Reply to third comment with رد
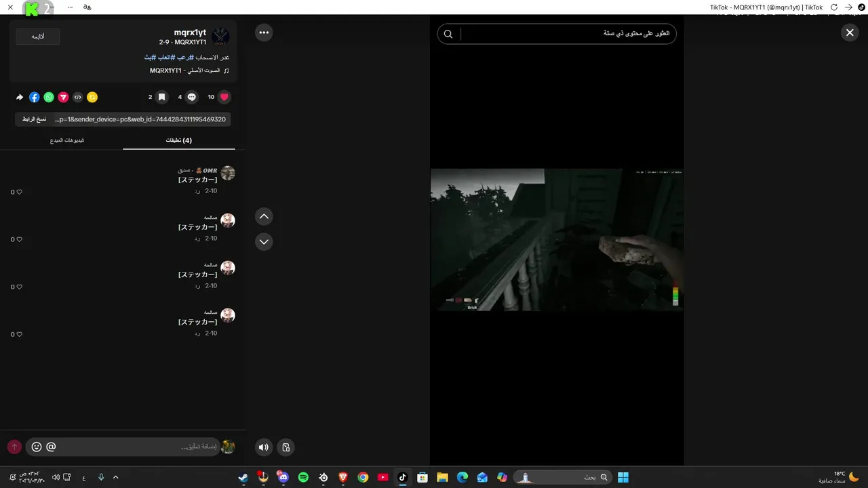This screenshot has width=868, height=488. pos(197,286)
